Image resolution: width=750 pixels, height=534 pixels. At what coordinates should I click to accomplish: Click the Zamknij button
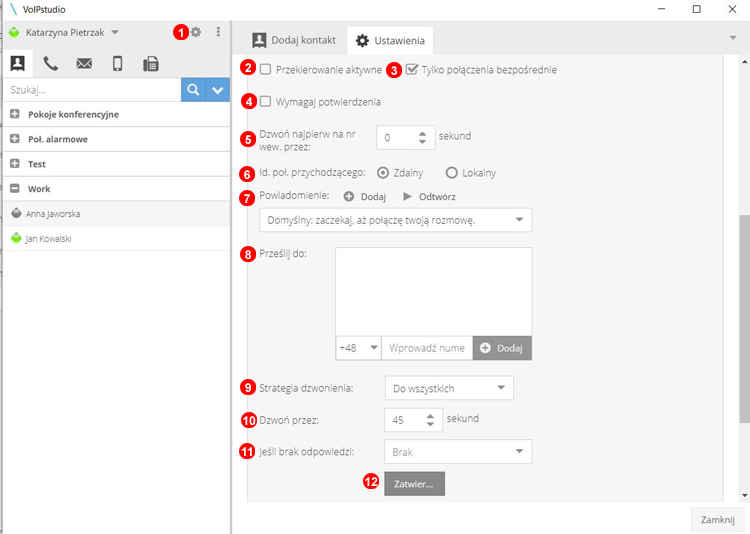pyautogui.click(x=717, y=519)
